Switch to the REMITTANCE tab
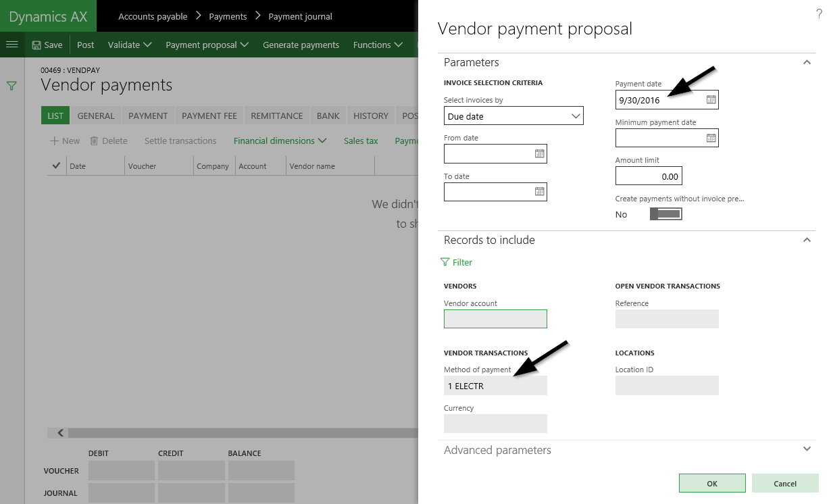The image size is (829, 504). [x=276, y=116]
